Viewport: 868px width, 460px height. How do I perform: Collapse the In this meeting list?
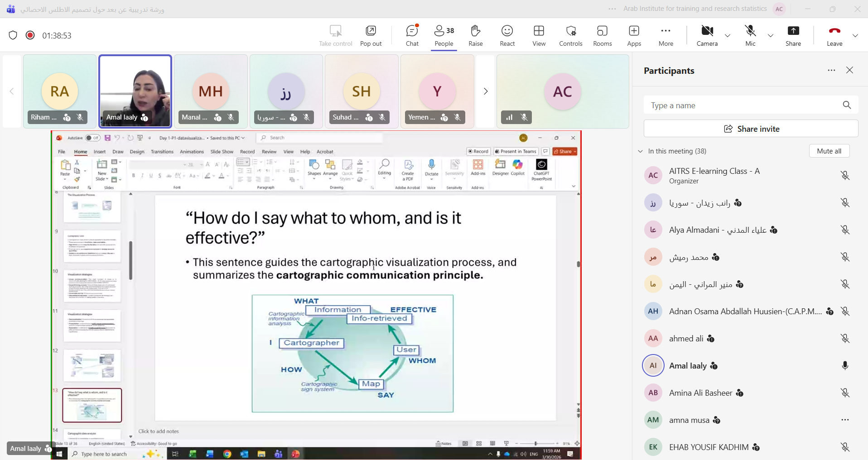(x=640, y=151)
